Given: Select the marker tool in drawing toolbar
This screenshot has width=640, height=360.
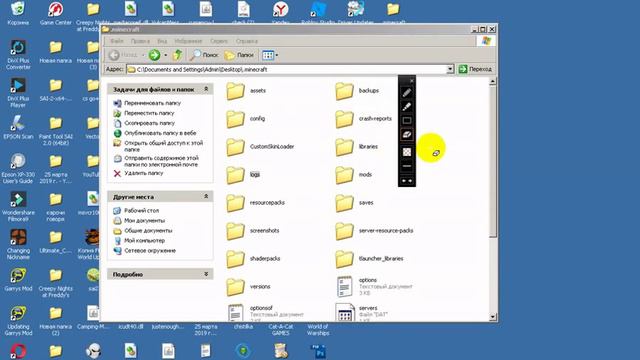Looking at the screenshot, I should coord(407,107).
